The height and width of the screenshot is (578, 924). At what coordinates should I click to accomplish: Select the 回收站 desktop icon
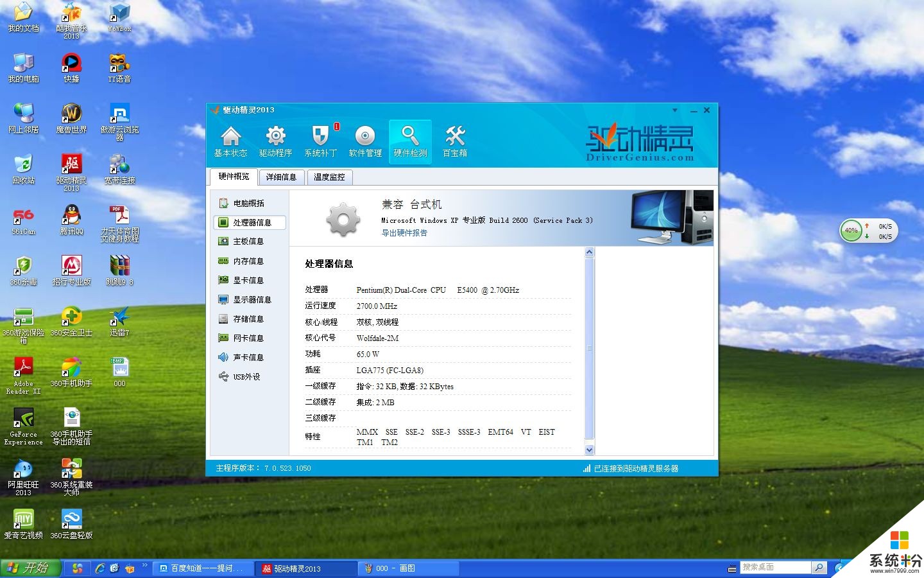(23, 170)
